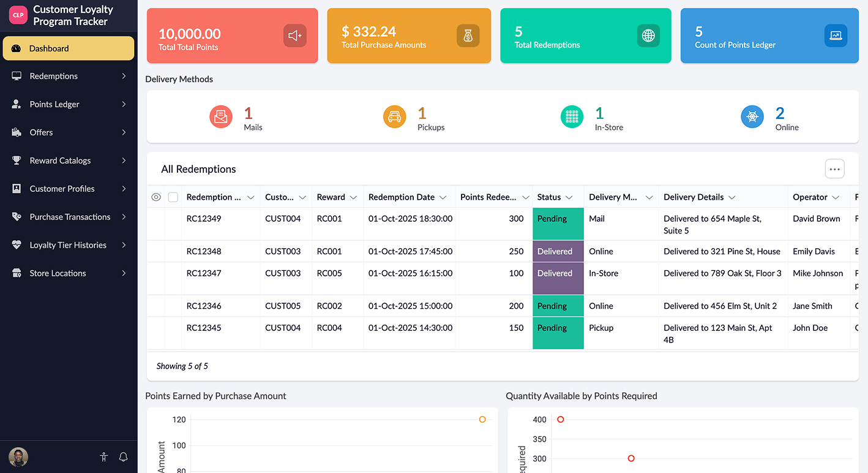This screenshot has width=868, height=473.
Task: Click the Reward Catalogs sidebar icon
Action: coord(16,160)
